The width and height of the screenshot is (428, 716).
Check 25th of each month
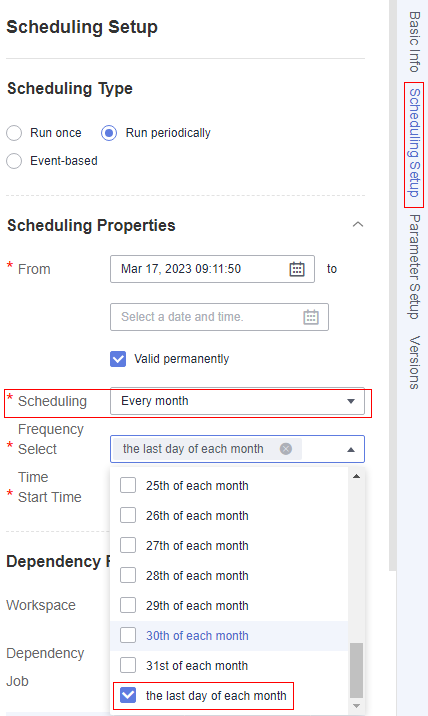coord(128,485)
